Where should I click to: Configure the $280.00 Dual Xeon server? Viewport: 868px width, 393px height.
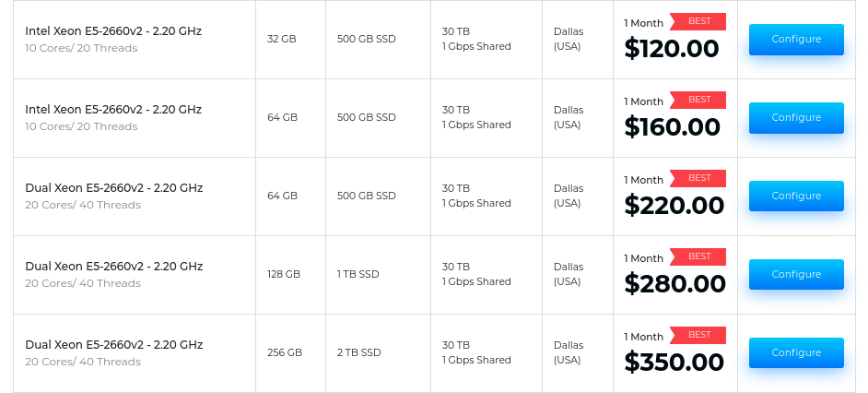click(796, 274)
